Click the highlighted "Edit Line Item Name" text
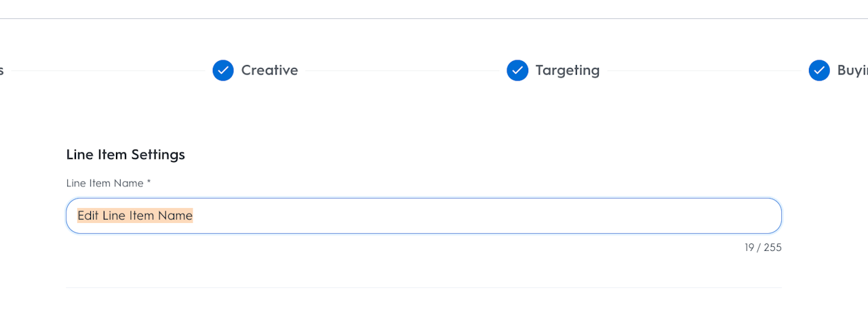Screen dimensions: 868x322 coord(135,216)
